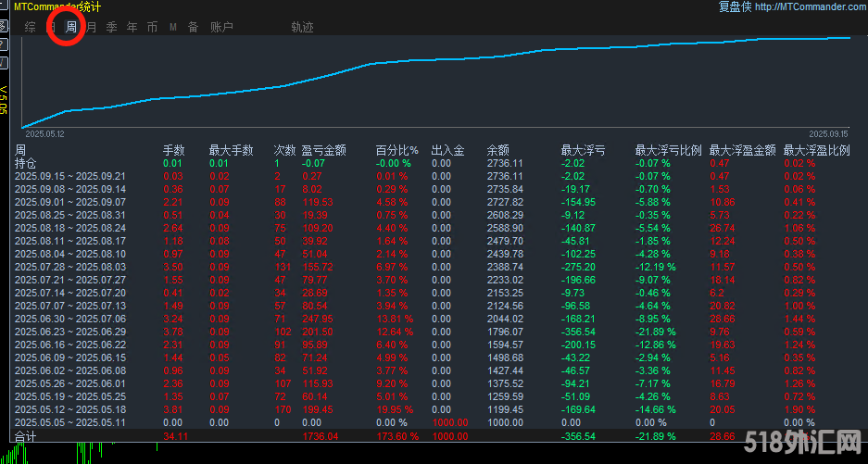Click the M tab

click(x=172, y=27)
